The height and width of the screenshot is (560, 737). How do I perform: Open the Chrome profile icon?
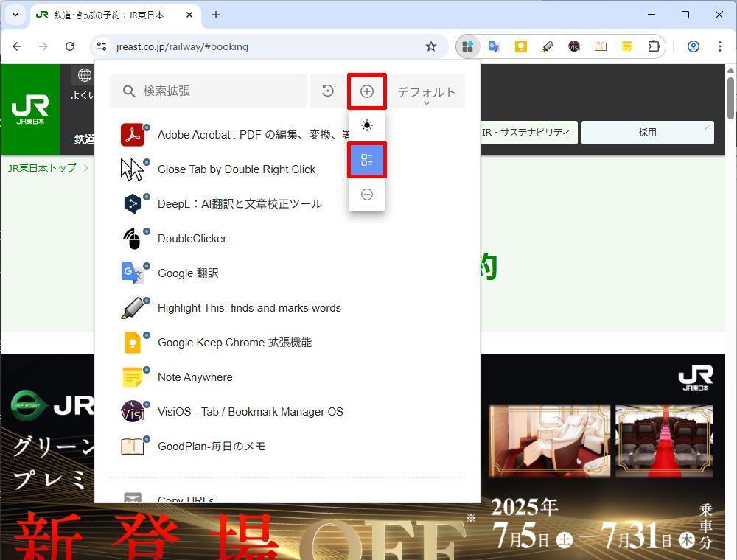694,46
